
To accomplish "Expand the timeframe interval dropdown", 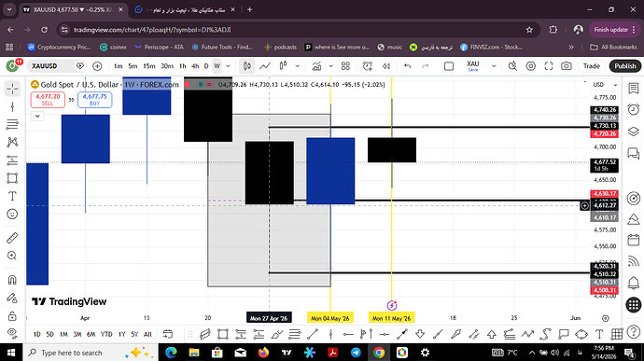I will coord(228,65).
